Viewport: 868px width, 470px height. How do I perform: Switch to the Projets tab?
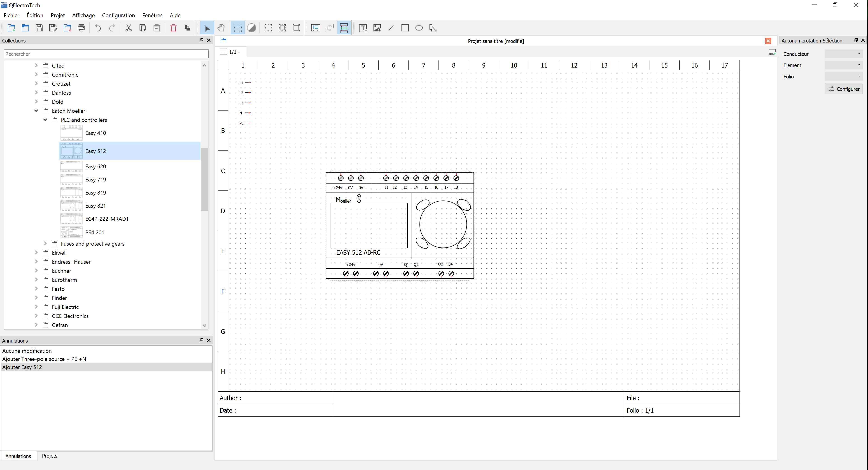49,456
